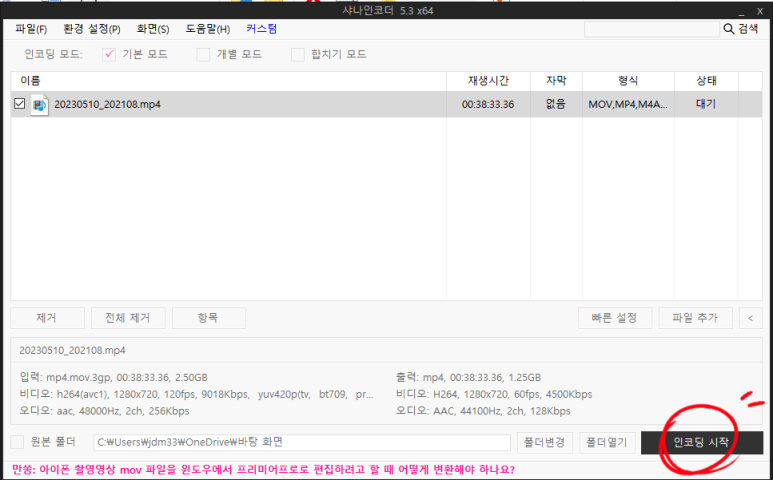Click the 제거 button
The height and width of the screenshot is (480, 773).
tap(47, 318)
